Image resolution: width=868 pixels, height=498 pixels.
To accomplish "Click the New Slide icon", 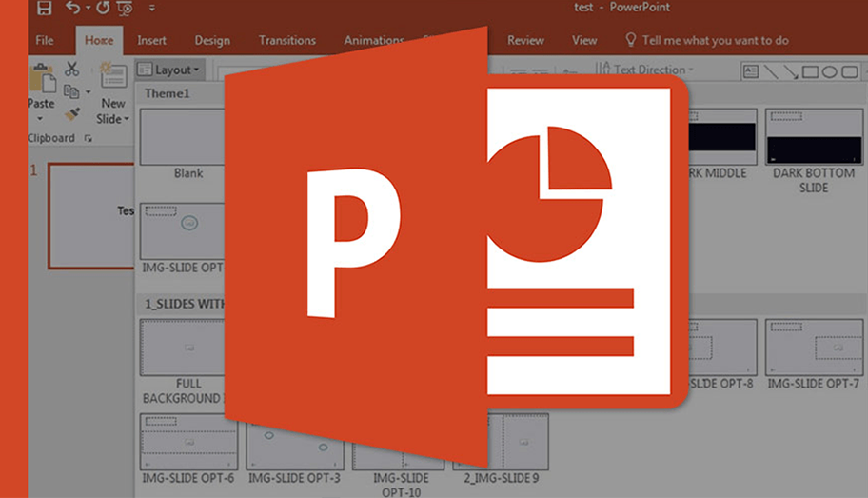I will 113,76.
